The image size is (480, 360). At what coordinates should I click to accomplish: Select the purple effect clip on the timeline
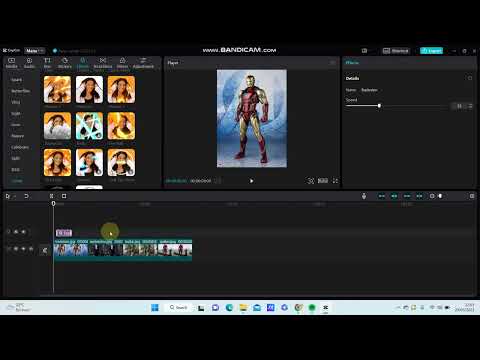pyautogui.click(x=64, y=233)
